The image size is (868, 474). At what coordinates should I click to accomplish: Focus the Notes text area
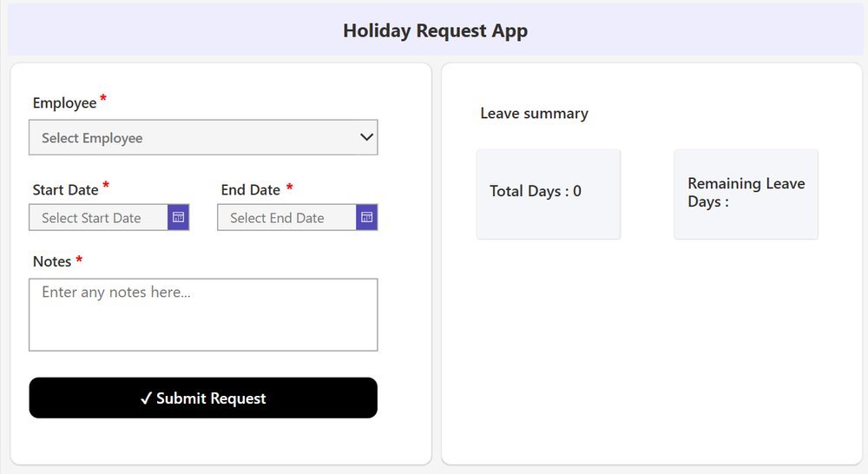(x=203, y=314)
